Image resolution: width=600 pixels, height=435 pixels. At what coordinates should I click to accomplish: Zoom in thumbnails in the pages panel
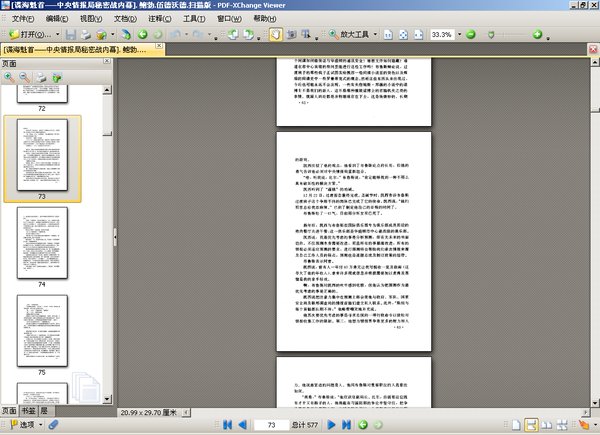click(x=9, y=76)
